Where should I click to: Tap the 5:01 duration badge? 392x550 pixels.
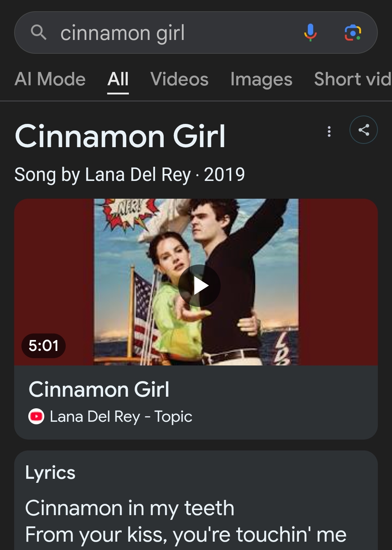click(44, 345)
